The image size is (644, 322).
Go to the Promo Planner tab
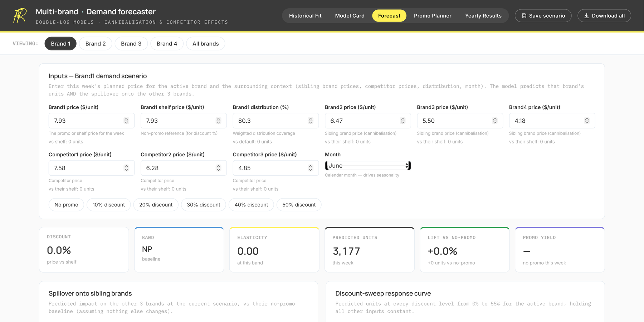pos(433,16)
